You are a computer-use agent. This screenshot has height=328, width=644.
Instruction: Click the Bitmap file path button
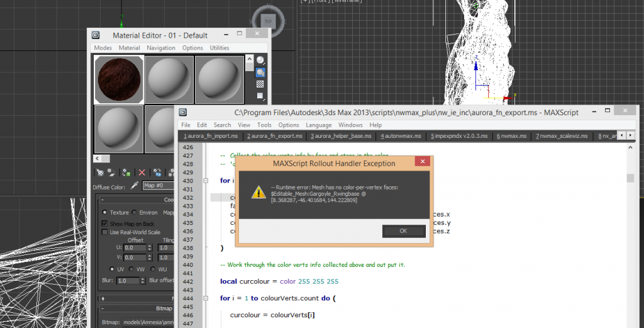click(150, 323)
